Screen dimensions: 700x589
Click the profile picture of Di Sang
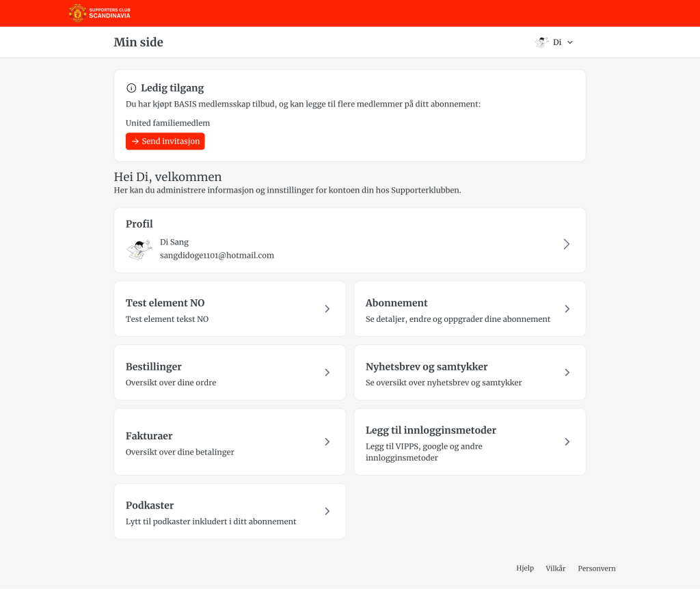(x=139, y=249)
